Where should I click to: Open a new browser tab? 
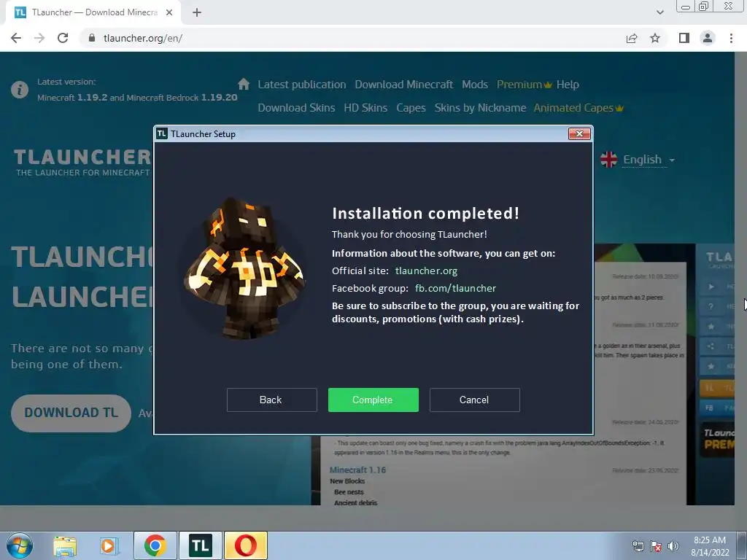tap(197, 13)
